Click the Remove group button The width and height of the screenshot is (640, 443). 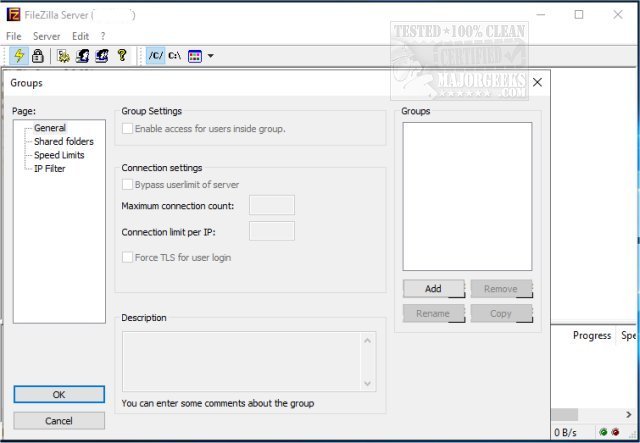[x=501, y=289]
